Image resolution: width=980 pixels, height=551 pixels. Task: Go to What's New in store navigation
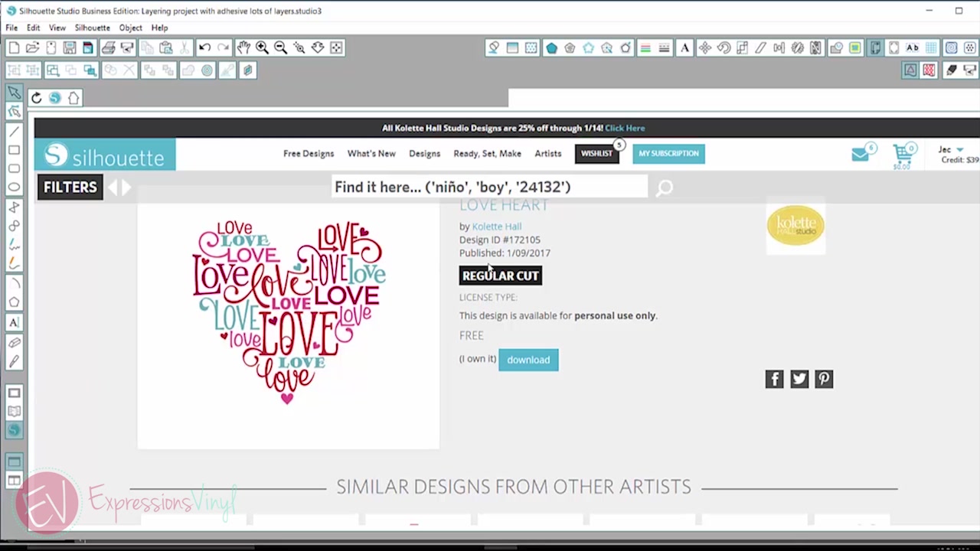(x=371, y=154)
